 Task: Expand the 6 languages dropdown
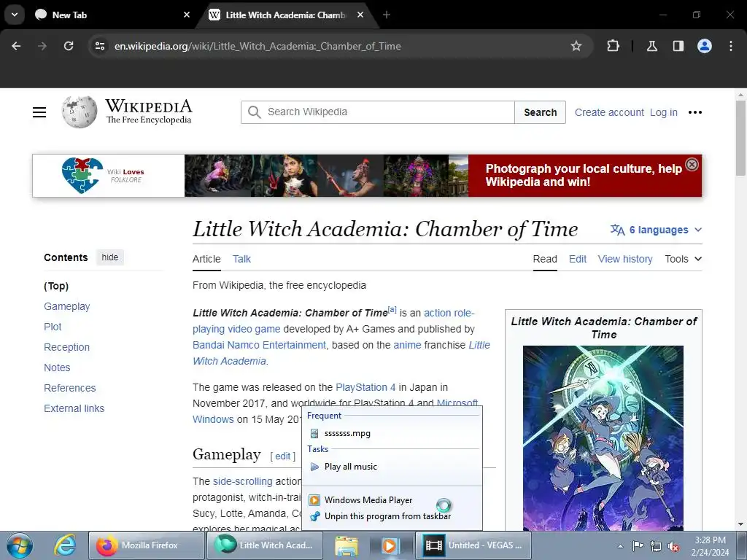point(656,230)
